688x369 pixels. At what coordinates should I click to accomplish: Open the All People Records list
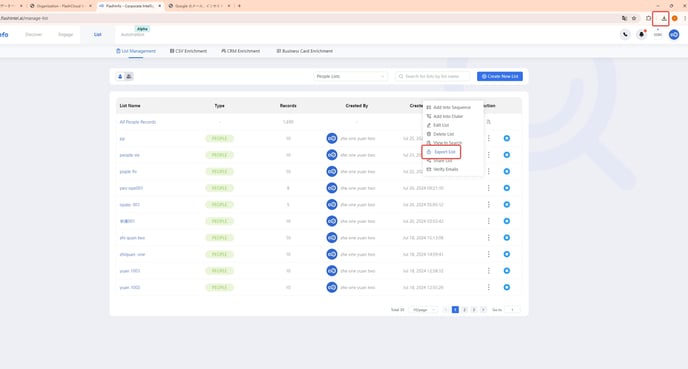(138, 122)
